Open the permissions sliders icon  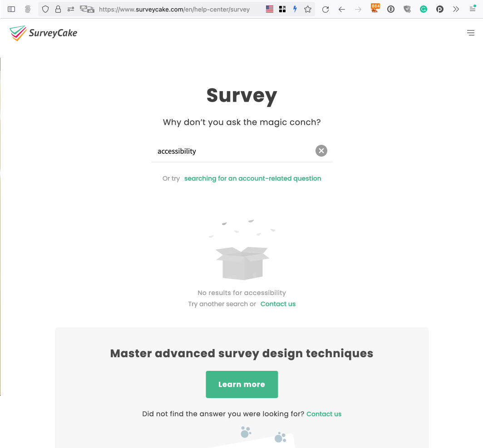70,9
